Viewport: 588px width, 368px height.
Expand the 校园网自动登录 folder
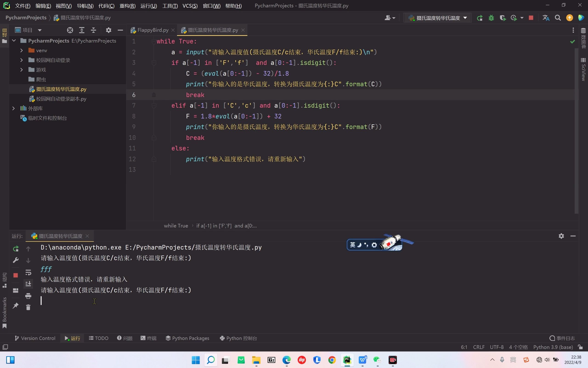coord(21,60)
